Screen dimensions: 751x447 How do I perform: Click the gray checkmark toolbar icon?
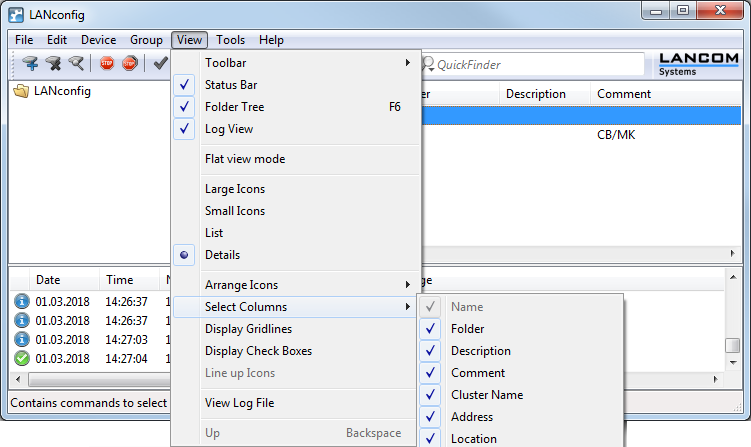point(159,64)
